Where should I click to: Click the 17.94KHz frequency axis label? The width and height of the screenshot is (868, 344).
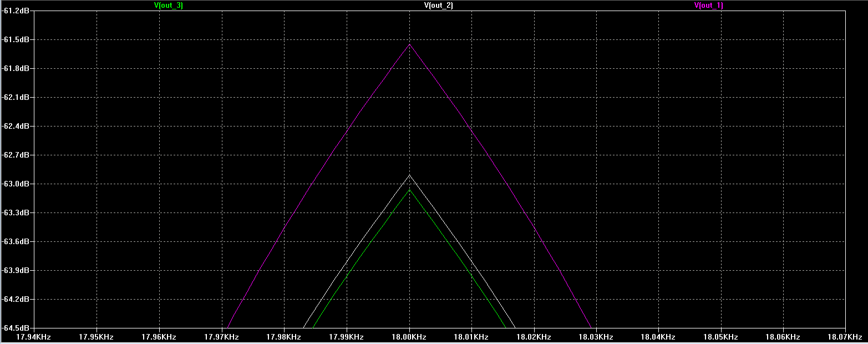tap(34, 337)
